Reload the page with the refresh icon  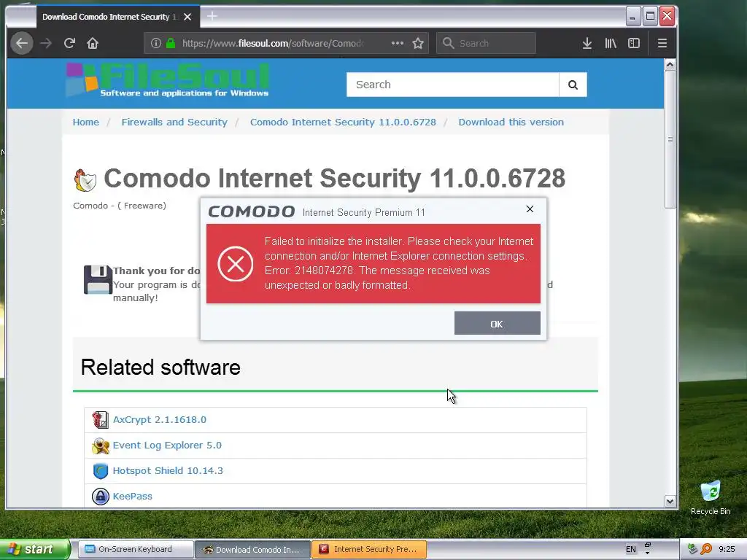pos(69,43)
